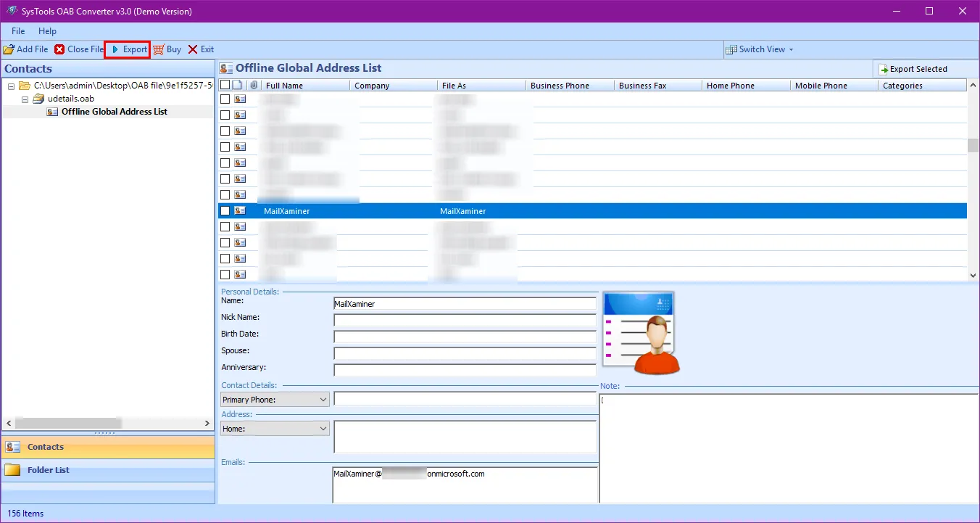Select Offline Global Address List tree item

tap(115, 112)
